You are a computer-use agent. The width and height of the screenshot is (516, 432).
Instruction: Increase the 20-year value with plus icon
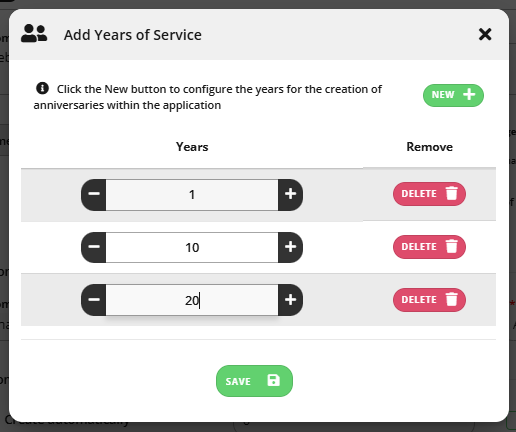tap(290, 300)
